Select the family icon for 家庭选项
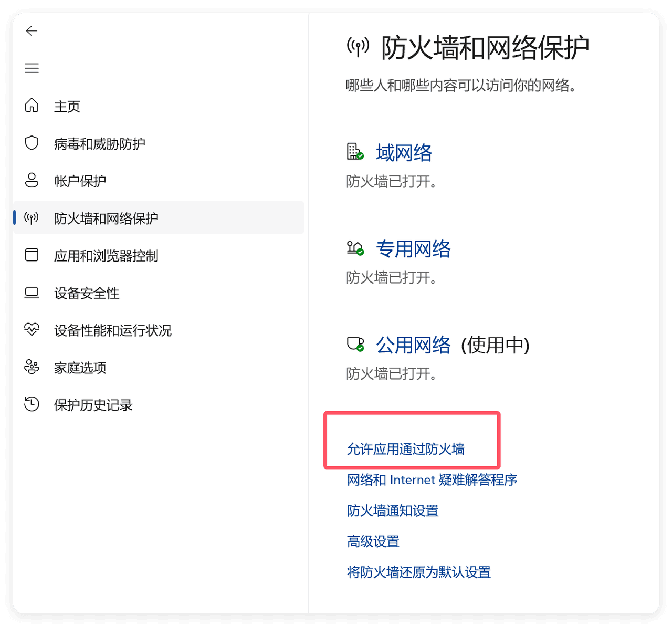Screen dimensions: 672x626 (x=31, y=368)
